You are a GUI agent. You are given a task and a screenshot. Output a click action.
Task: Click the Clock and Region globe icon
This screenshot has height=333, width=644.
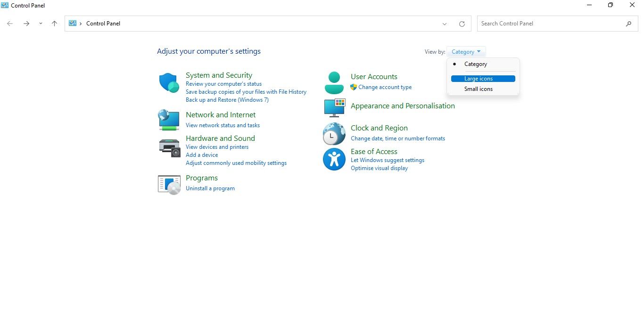pos(334,134)
